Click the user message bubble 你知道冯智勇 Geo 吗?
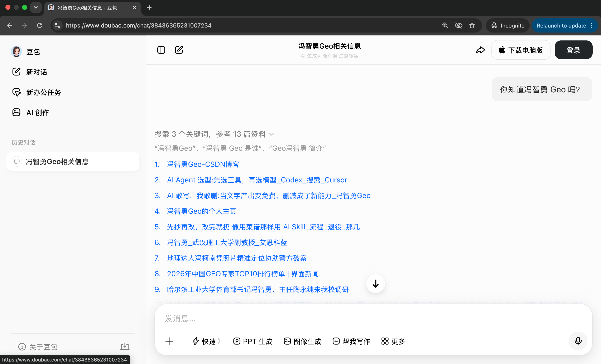This screenshot has height=364, width=601. (542, 89)
